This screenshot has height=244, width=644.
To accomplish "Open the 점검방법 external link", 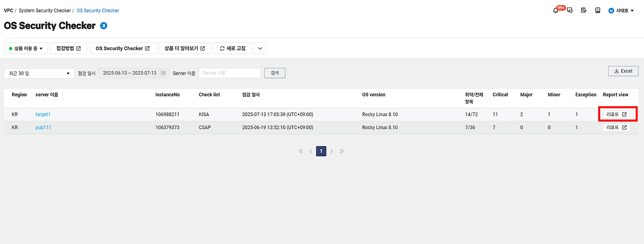I will pyautogui.click(x=68, y=48).
